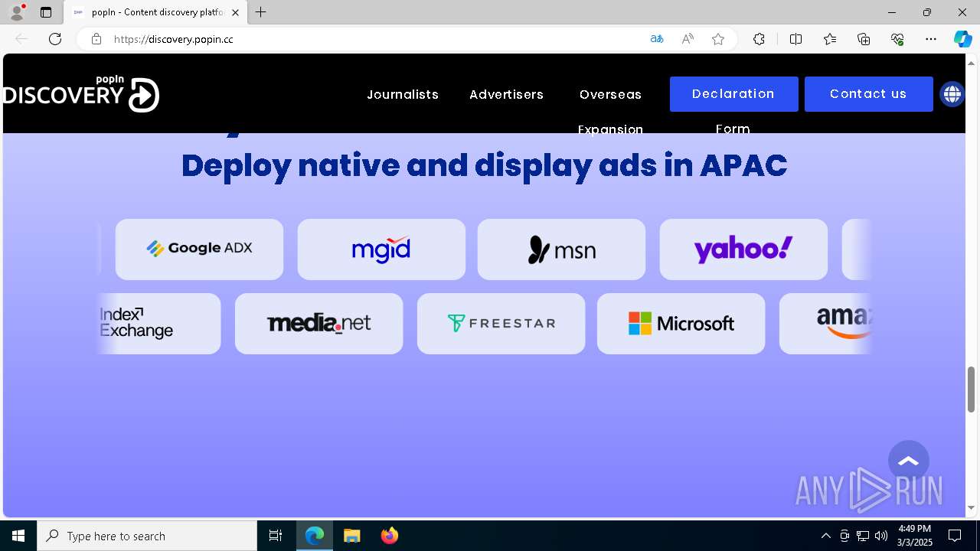Open the translate page icon
The width and height of the screenshot is (980, 551).
pyautogui.click(x=656, y=39)
